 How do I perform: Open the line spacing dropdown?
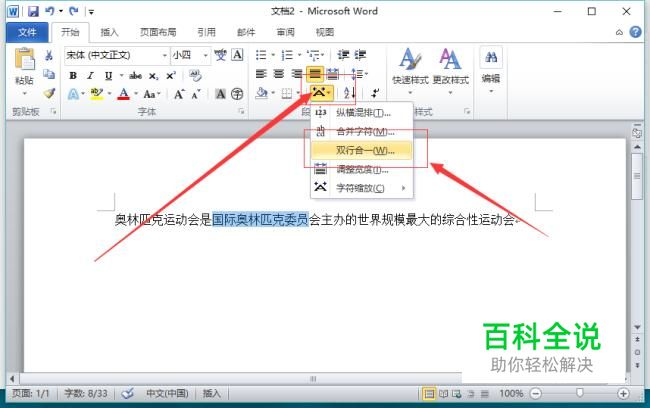[x=359, y=74]
